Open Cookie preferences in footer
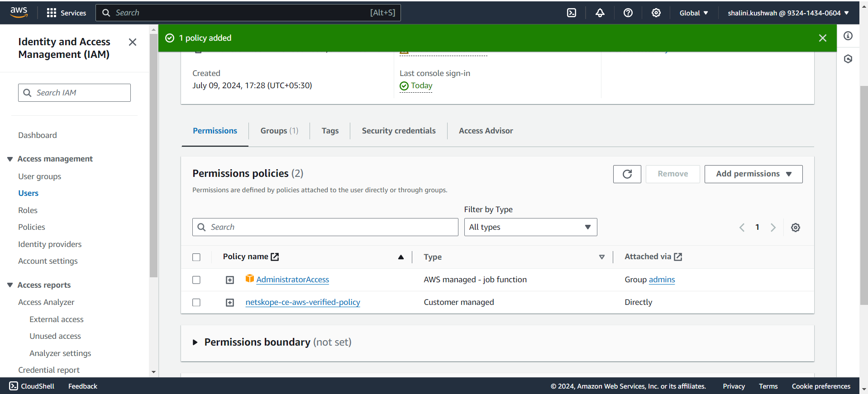 [x=820, y=386]
